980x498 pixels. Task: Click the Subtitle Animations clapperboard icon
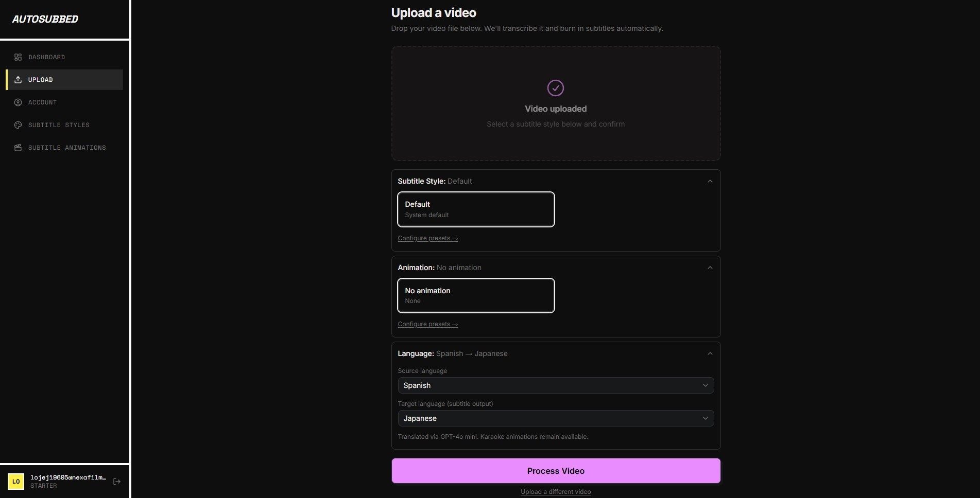pos(18,148)
